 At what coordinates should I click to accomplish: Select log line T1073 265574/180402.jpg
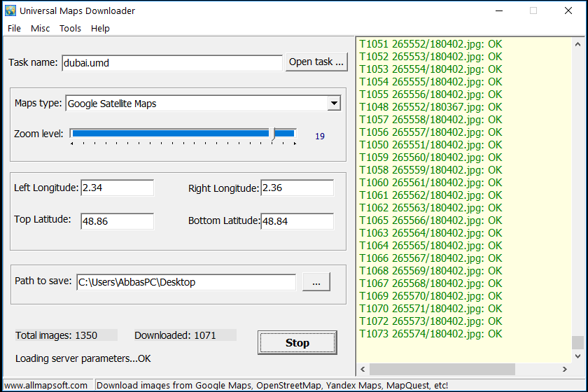430,334
